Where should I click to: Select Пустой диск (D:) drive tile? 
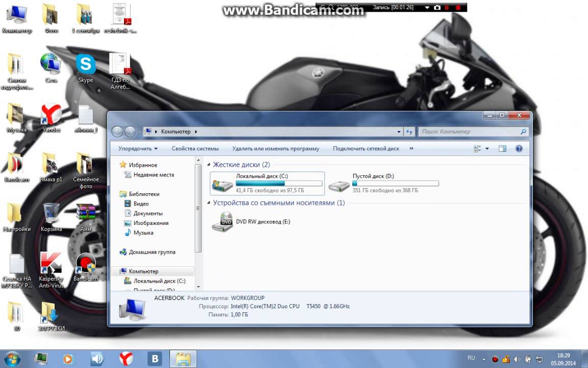pyautogui.click(x=383, y=183)
